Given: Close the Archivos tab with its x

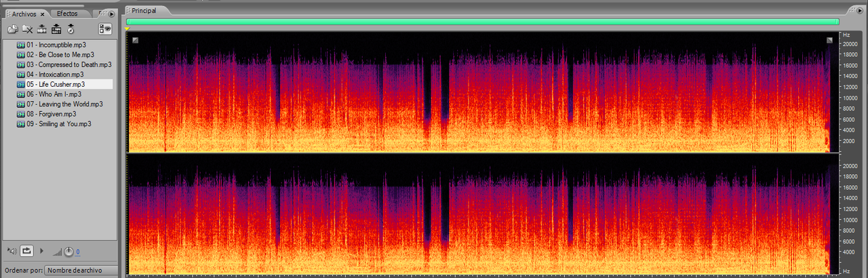Looking at the screenshot, I should point(43,14).
